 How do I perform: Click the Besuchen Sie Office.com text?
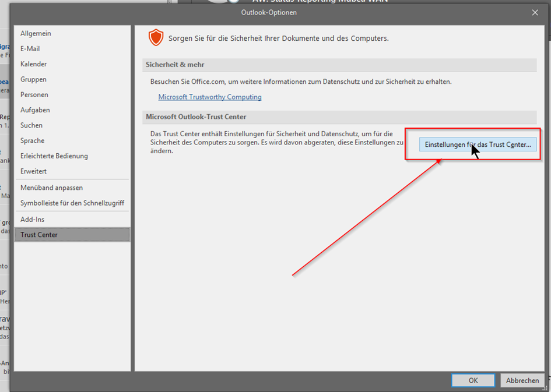(301, 82)
